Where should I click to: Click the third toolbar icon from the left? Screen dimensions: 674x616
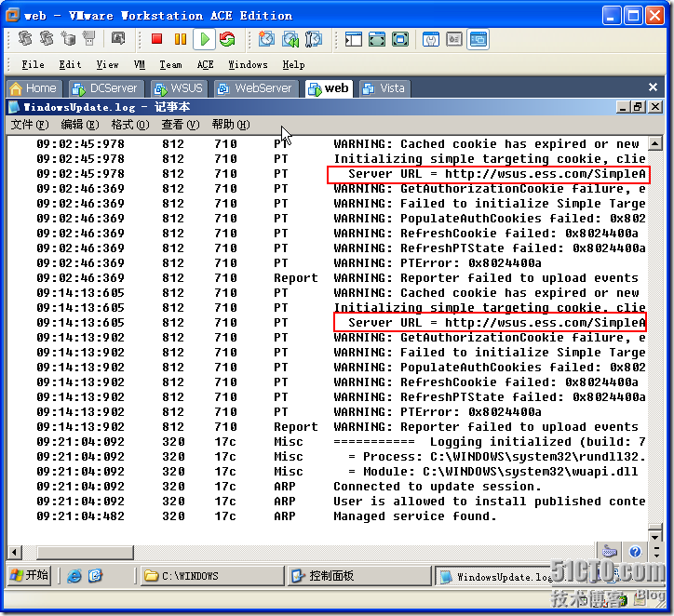point(67,39)
